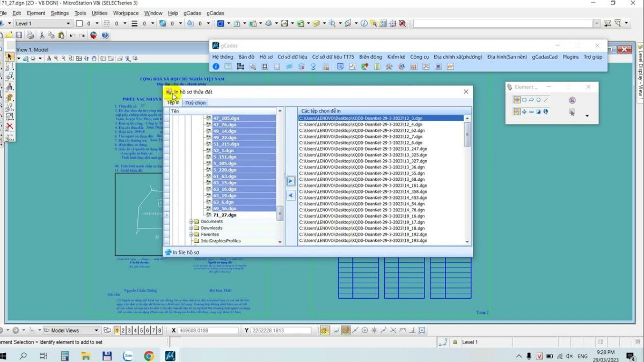Click the lock icon in the status bar
The image size is (644, 362).
[455, 342]
